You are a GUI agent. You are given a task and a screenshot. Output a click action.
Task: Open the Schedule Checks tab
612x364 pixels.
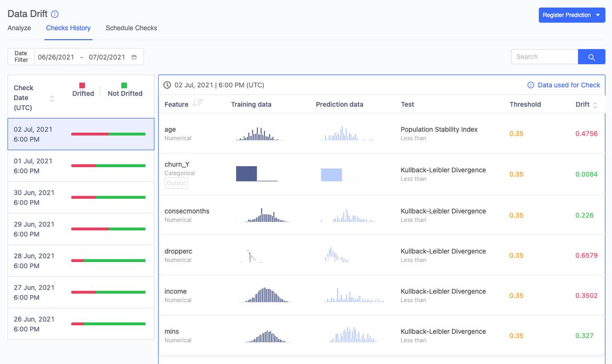click(x=131, y=28)
